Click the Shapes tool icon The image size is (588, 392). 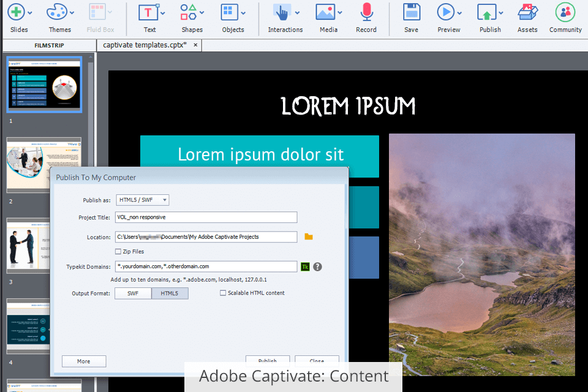pyautogui.click(x=189, y=12)
